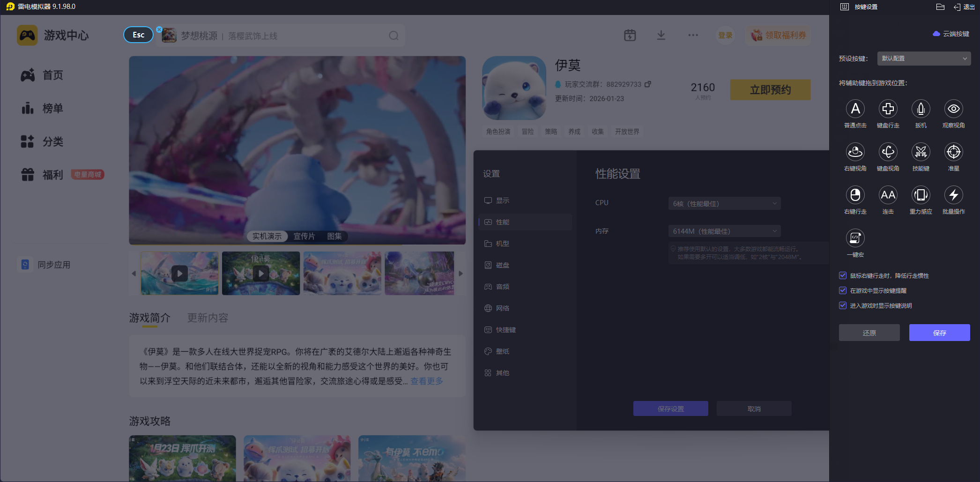Click the magnifier search icon

point(394,36)
